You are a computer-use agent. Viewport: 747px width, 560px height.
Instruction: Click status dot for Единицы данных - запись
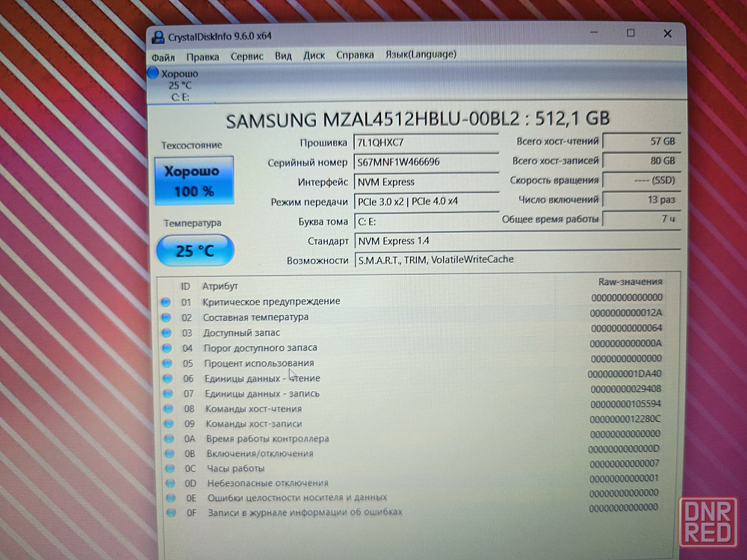pyautogui.click(x=168, y=393)
